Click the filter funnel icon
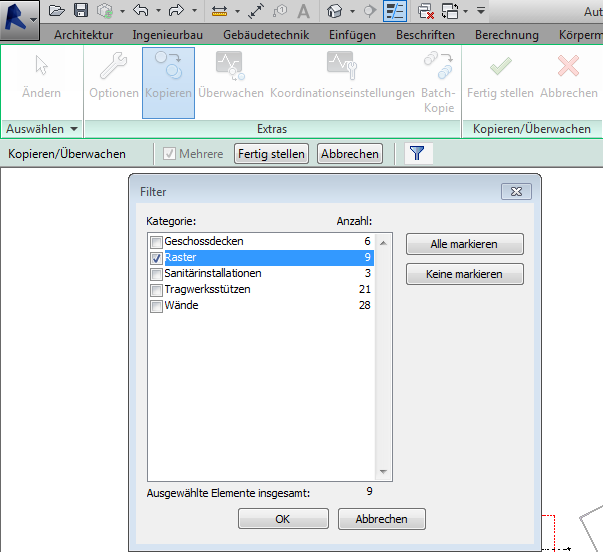This screenshot has height=552, width=603. (416, 153)
